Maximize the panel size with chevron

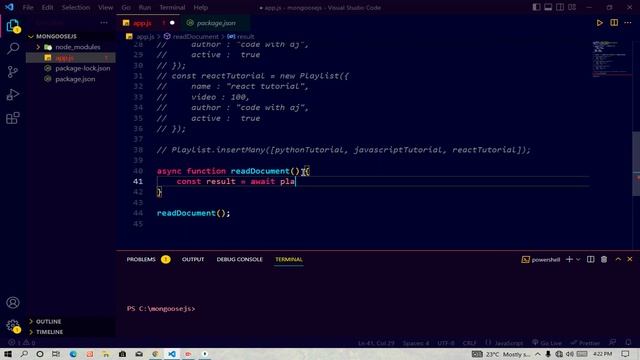point(618,259)
